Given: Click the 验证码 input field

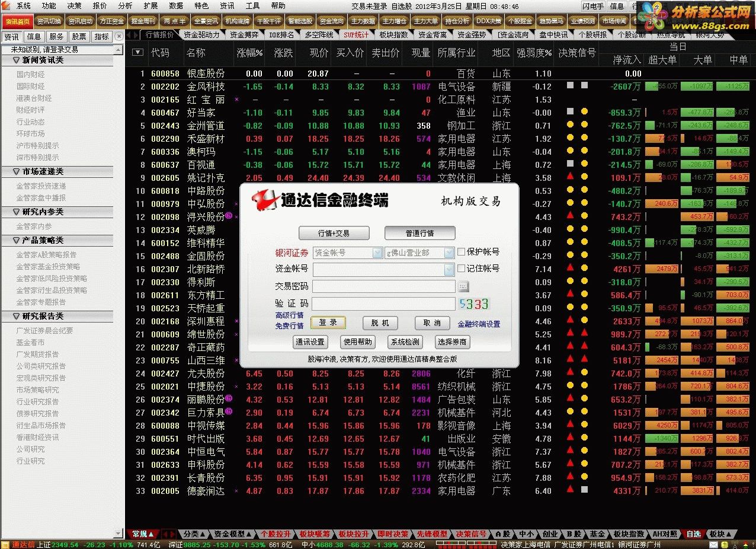Looking at the screenshot, I should [383, 304].
